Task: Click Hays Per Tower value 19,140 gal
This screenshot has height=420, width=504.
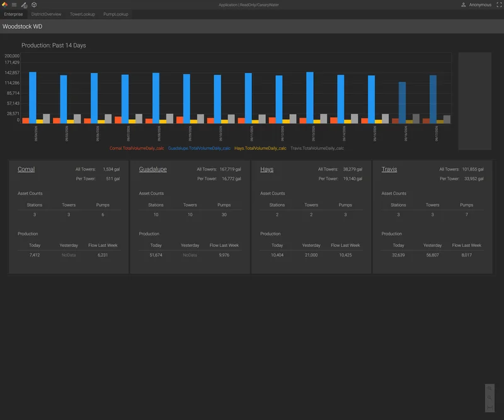Action: click(353, 179)
